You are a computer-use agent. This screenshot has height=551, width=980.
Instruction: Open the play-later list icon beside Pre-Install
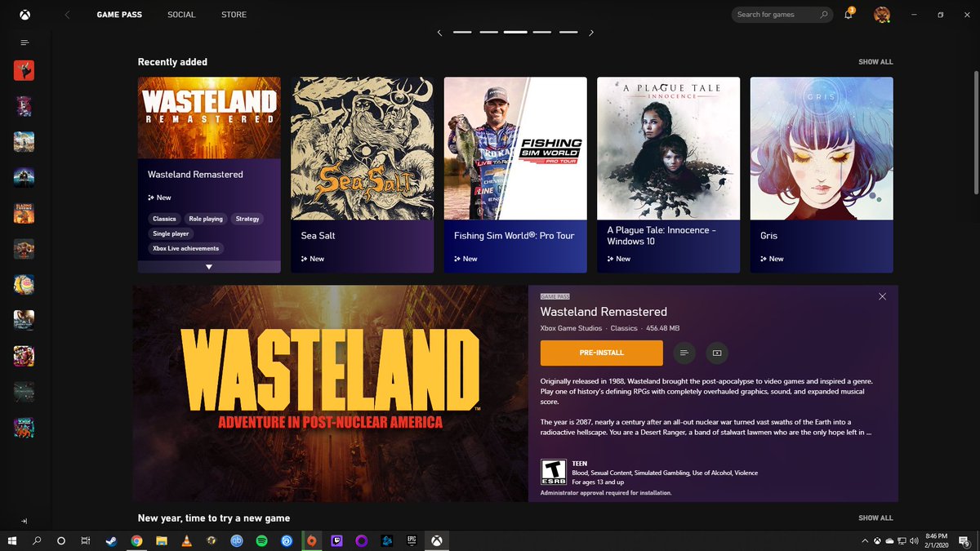click(684, 353)
